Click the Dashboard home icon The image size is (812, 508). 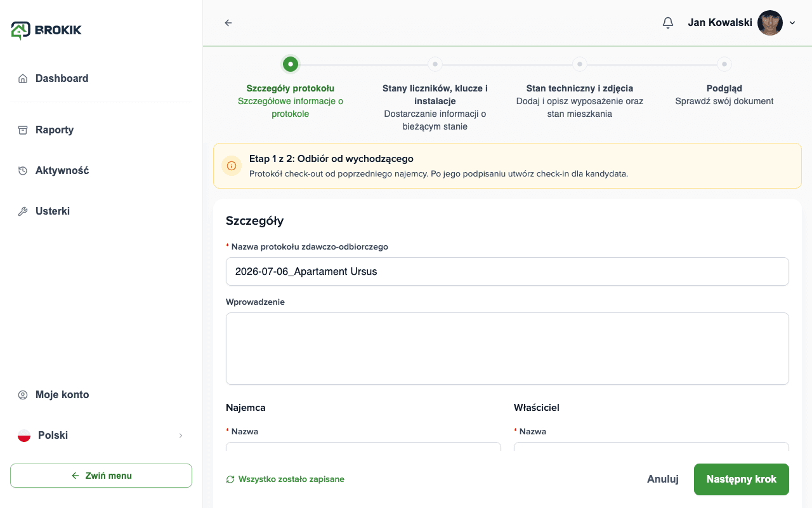[23, 79]
